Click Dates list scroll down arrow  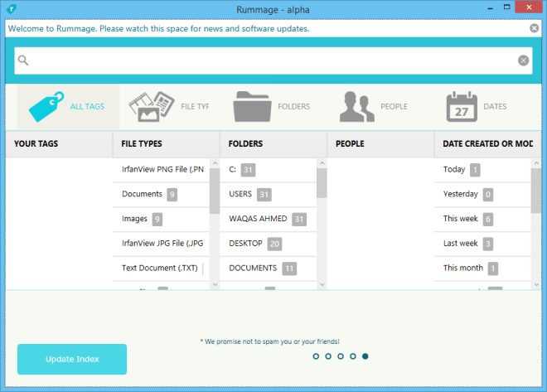(x=536, y=284)
